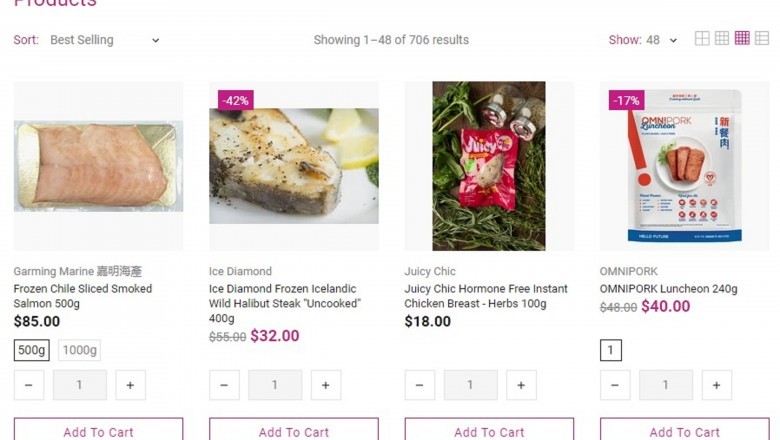Screen dimensions: 780x440
Task: Decrease Halibut Steak quantity with minus
Action: point(224,385)
